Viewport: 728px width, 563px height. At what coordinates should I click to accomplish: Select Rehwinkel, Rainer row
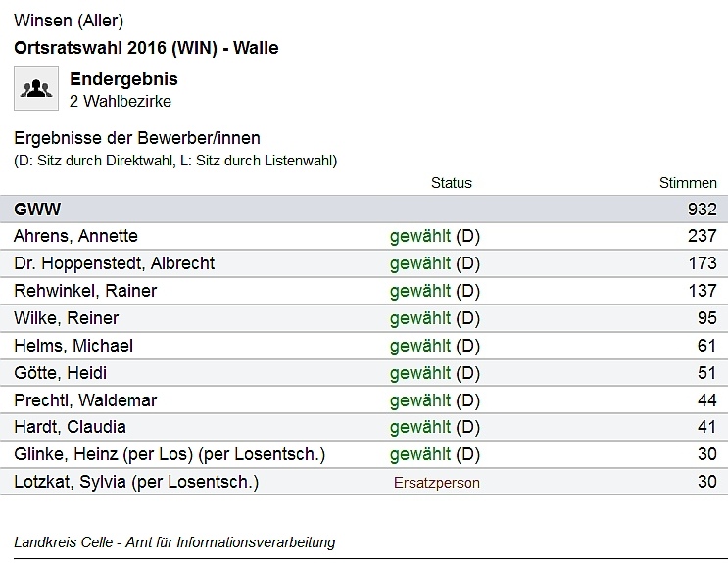[x=85, y=291]
